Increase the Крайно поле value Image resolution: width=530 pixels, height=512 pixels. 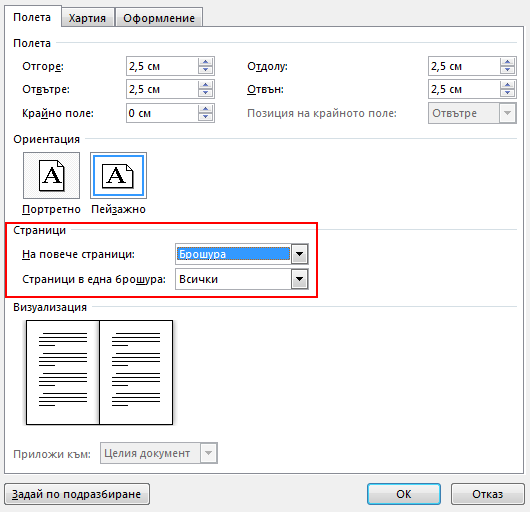[206, 109]
